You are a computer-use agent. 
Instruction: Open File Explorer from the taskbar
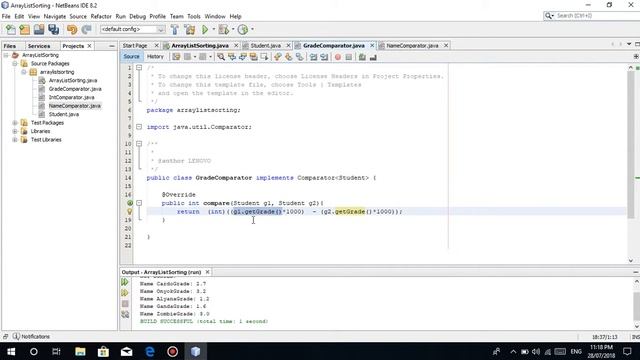click(x=80, y=351)
